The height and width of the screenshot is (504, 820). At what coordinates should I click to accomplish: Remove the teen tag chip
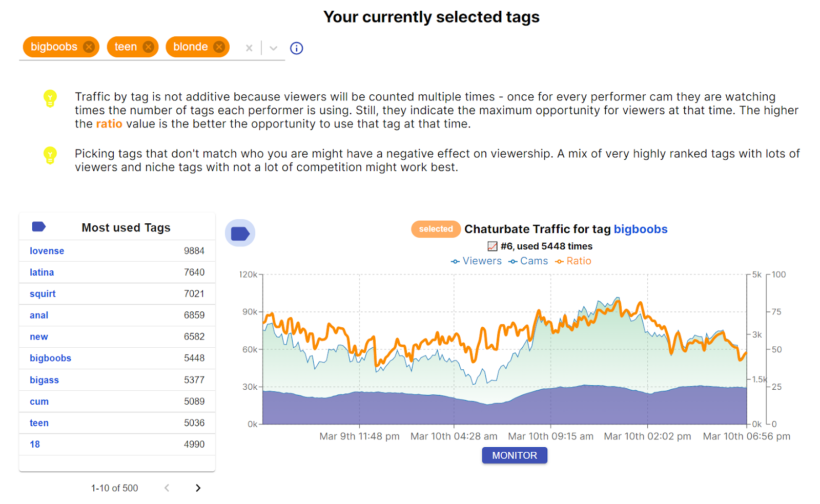pos(148,47)
